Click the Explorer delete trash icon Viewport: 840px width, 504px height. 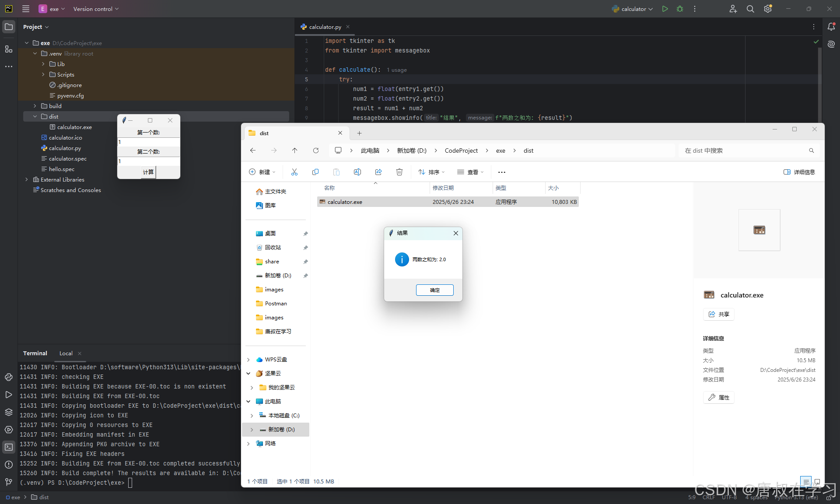coord(399,172)
